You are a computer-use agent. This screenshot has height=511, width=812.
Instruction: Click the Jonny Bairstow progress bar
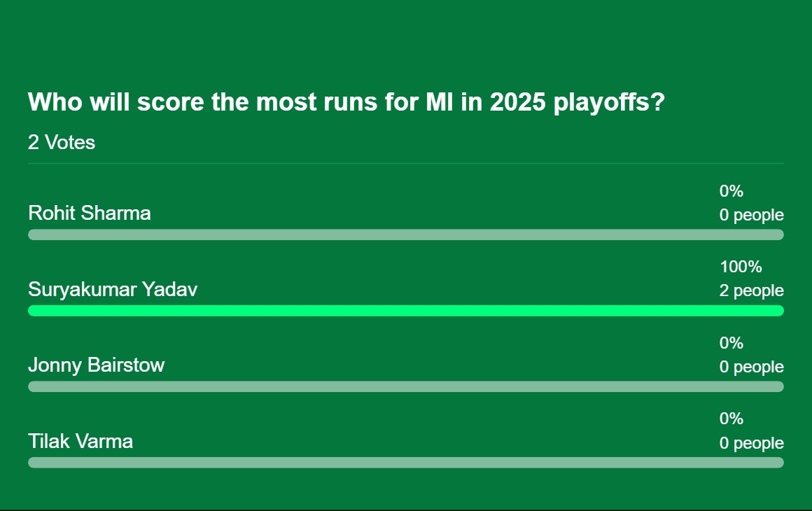coord(405,386)
